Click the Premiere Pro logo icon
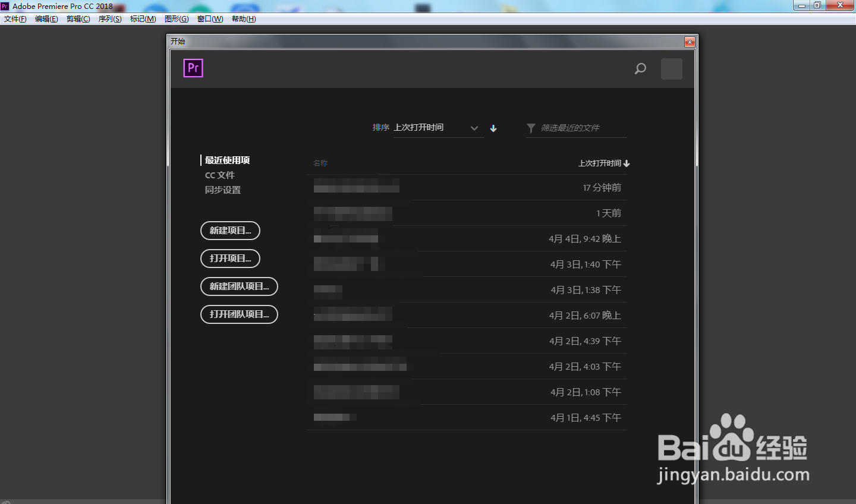This screenshot has width=856, height=504. (193, 68)
